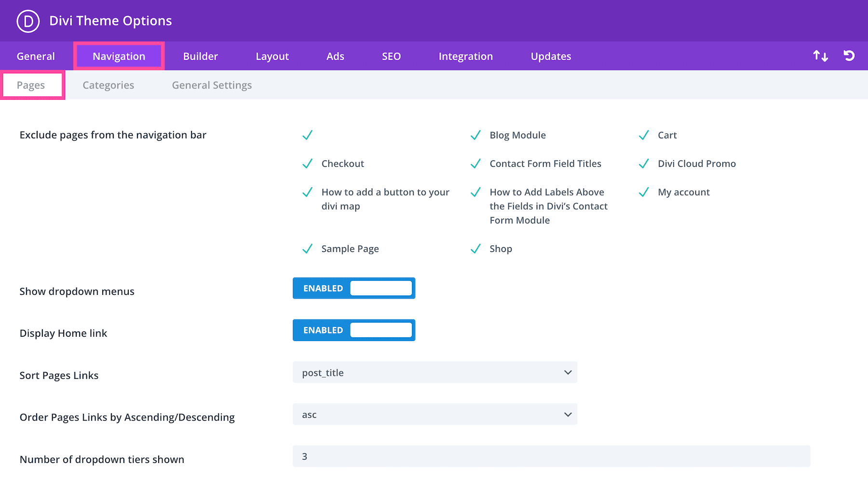Go to the General Settings sub-tab
Screen dimensions: 868x489
point(212,85)
